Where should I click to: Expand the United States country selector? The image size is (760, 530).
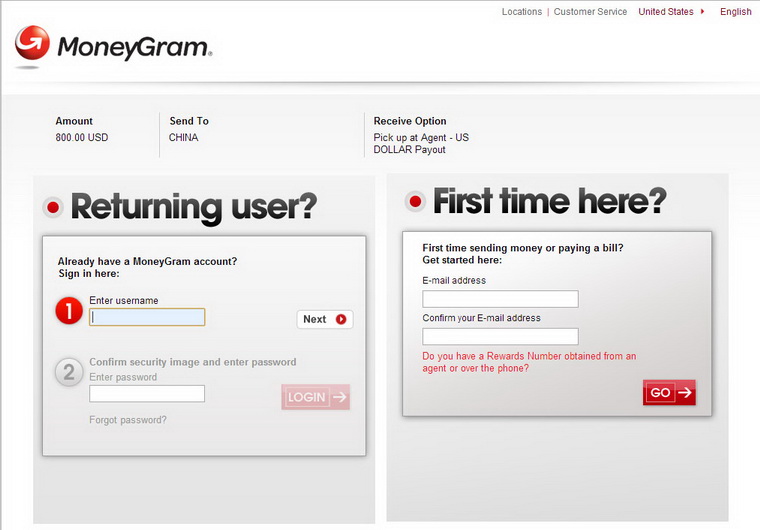(x=671, y=12)
